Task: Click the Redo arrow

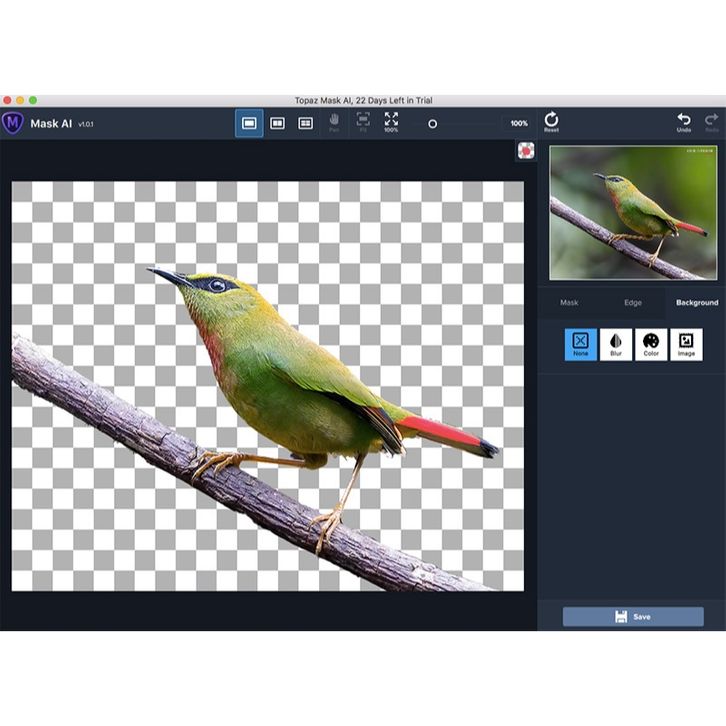Action: (x=711, y=122)
